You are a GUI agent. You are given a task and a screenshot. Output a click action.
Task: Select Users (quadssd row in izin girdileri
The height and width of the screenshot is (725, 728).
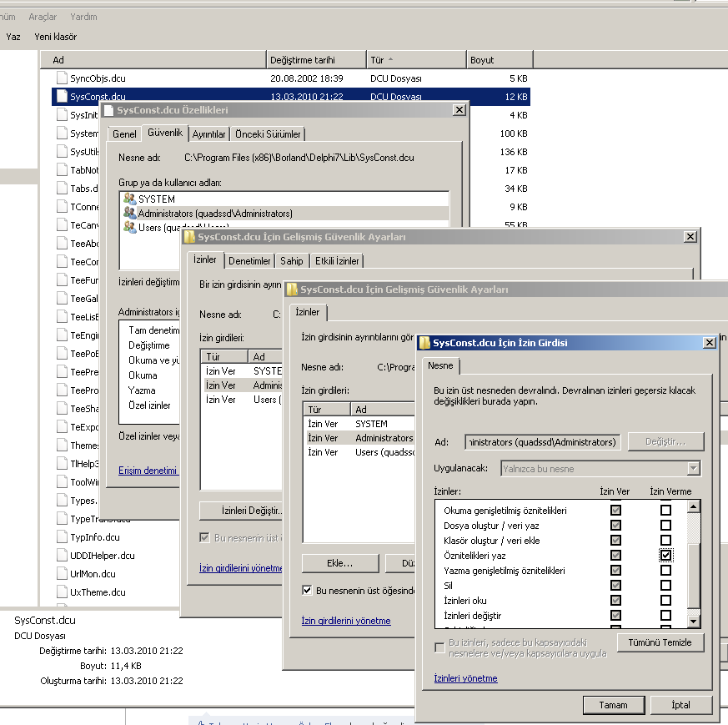[x=360, y=452]
